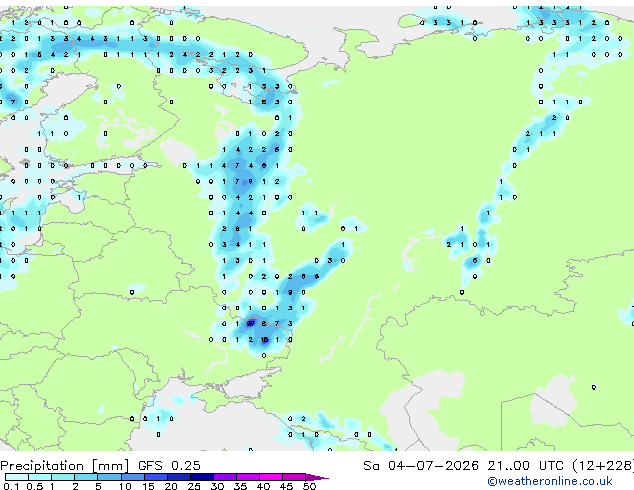Click the 'GFS 0.25' model label

[x=169, y=465]
